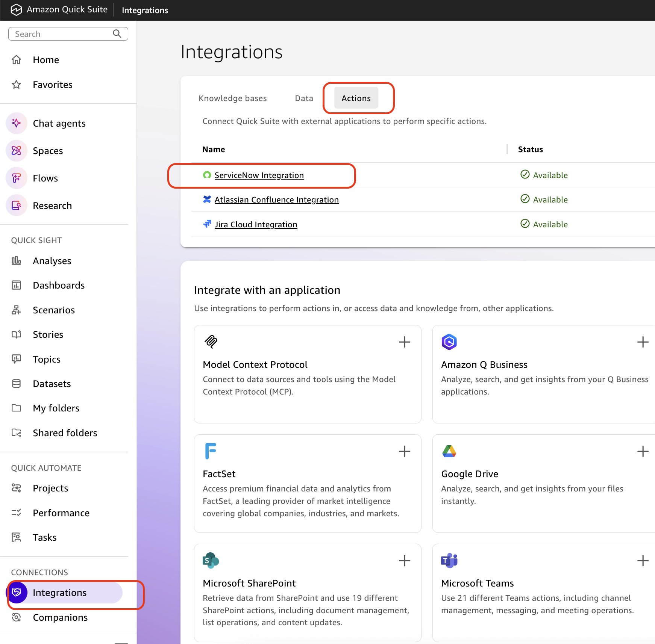This screenshot has height=644, width=655.
Task: Click the sidebar search field
Action: pos(60,33)
